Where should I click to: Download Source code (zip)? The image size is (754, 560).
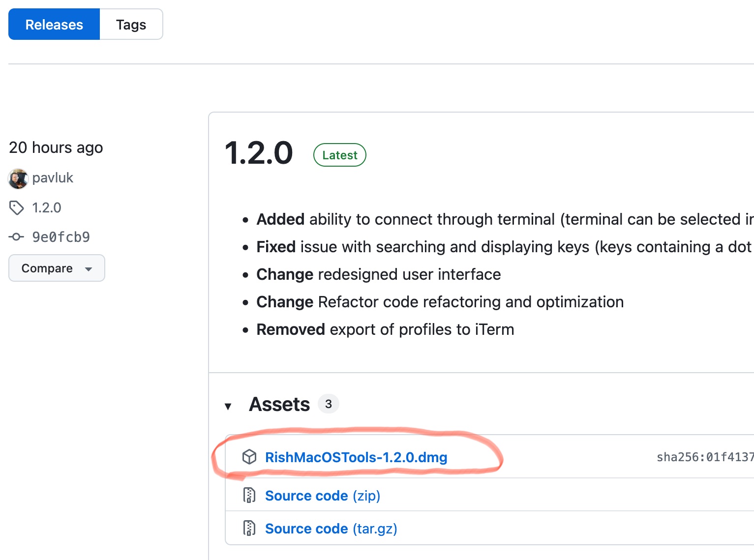pyautogui.click(x=323, y=496)
